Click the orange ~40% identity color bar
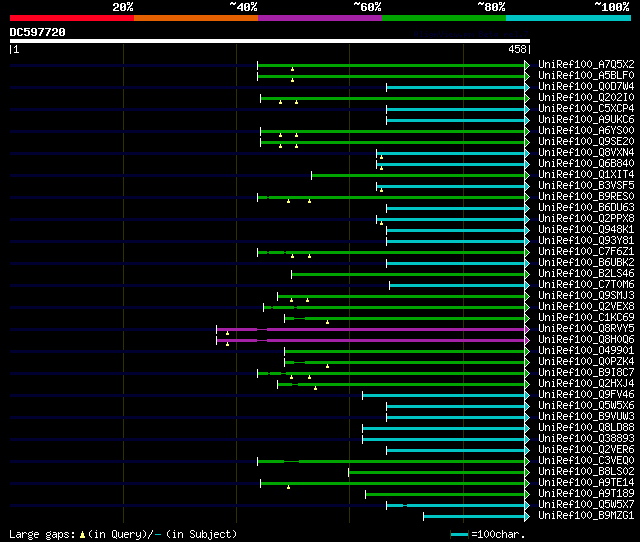Screen dimensions: 640x542 196,18
